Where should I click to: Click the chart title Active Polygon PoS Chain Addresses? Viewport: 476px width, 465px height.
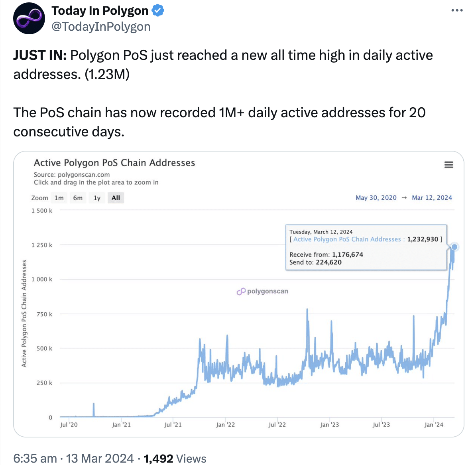[x=114, y=163]
